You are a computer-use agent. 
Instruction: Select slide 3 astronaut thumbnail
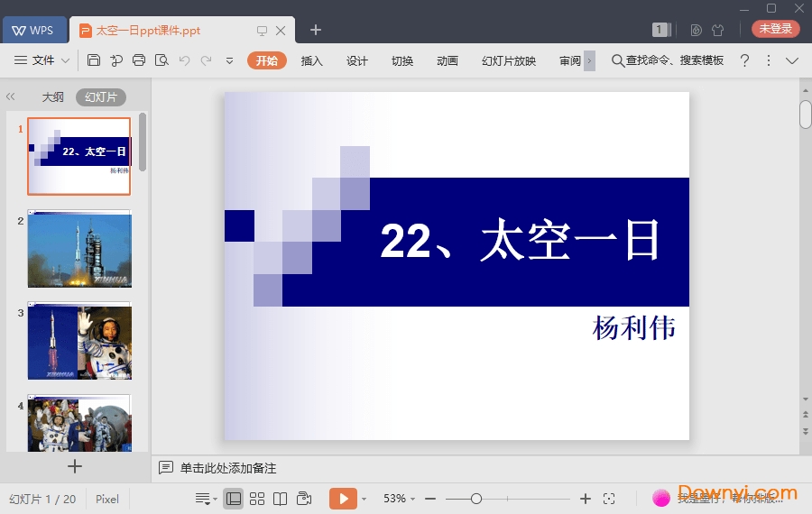pyautogui.click(x=79, y=341)
